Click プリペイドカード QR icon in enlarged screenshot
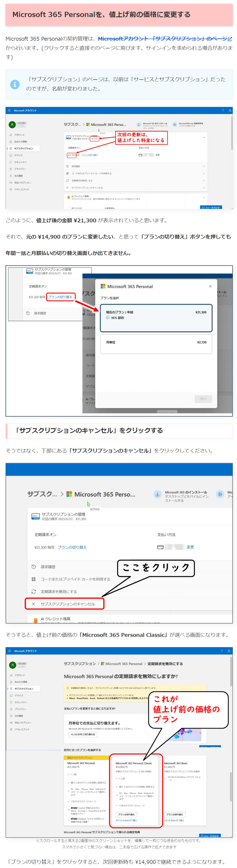This screenshot has width=237, height=868. (x=34, y=579)
